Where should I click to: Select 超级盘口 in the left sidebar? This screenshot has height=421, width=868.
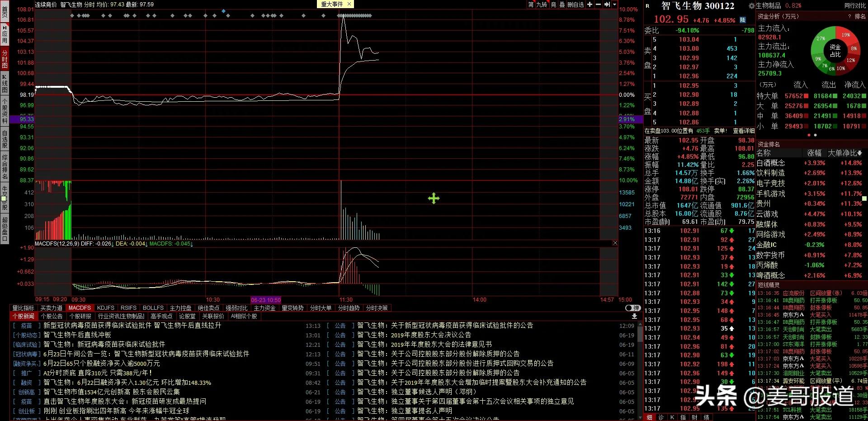(5, 229)
